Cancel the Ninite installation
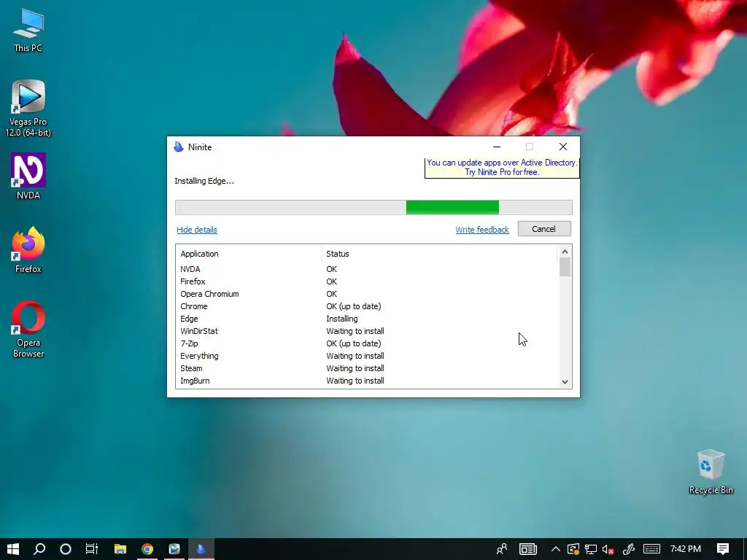 (x=544, y=228)
